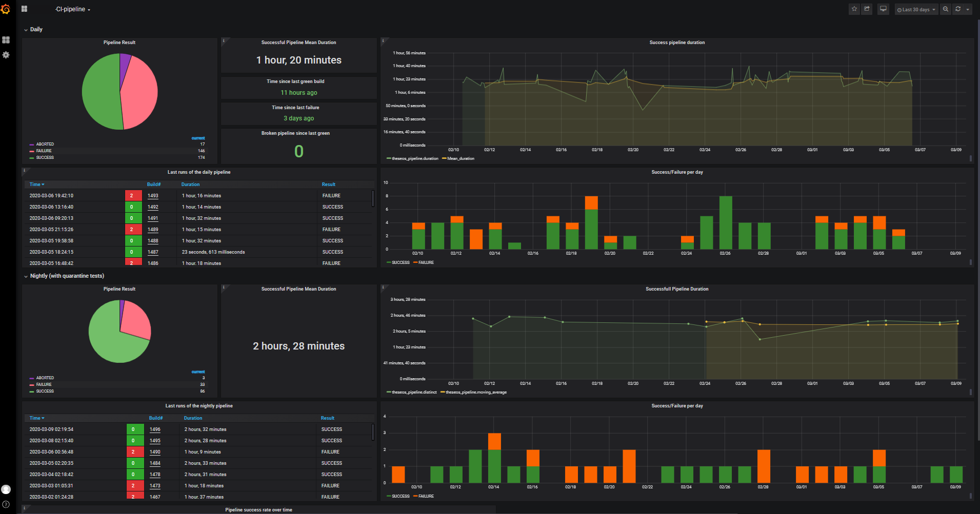The width and height of the screenshot is (980, 514).
Task: Sort nightly runs table by Result column
Action: click(328, 418)
